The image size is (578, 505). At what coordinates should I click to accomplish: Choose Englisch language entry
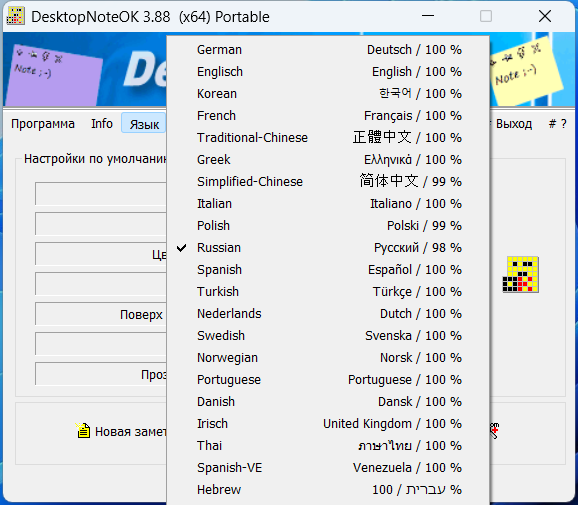(x=328, y=72)
